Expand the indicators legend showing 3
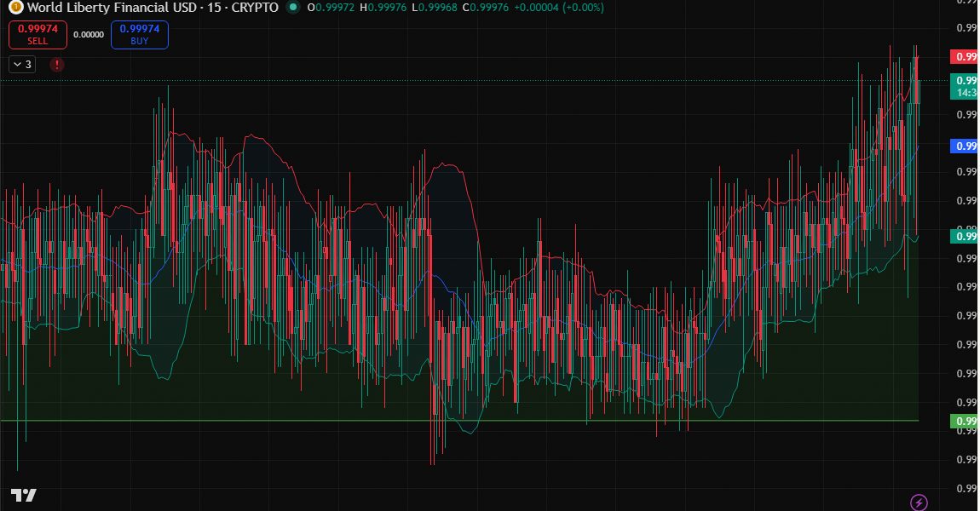 pos(22,64)
